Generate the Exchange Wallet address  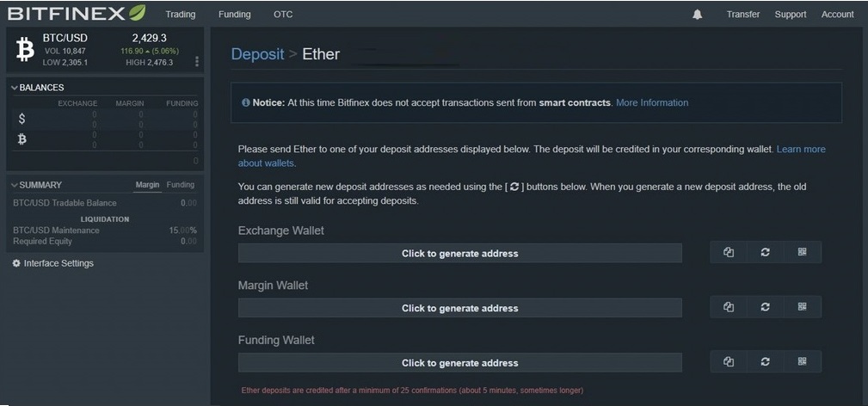pyautogui.click(x=460, y=253)
